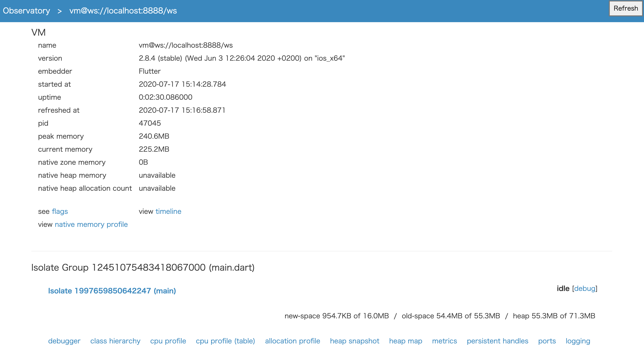Open the Observatory breadcrumb link

(26, 11)
